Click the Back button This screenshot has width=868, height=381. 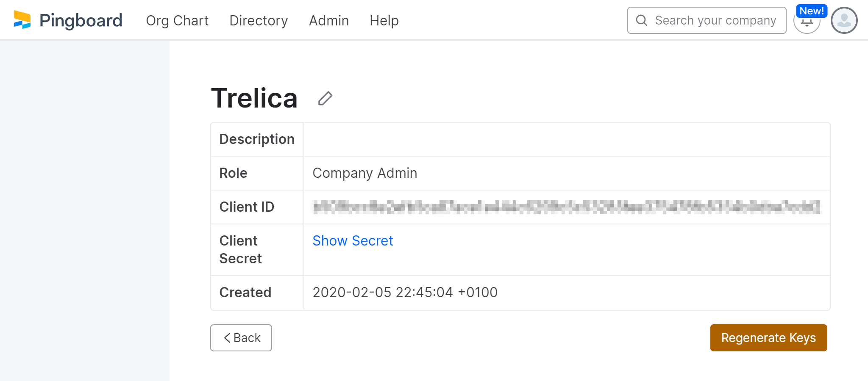pyautogui.click(x=241, y=338)
